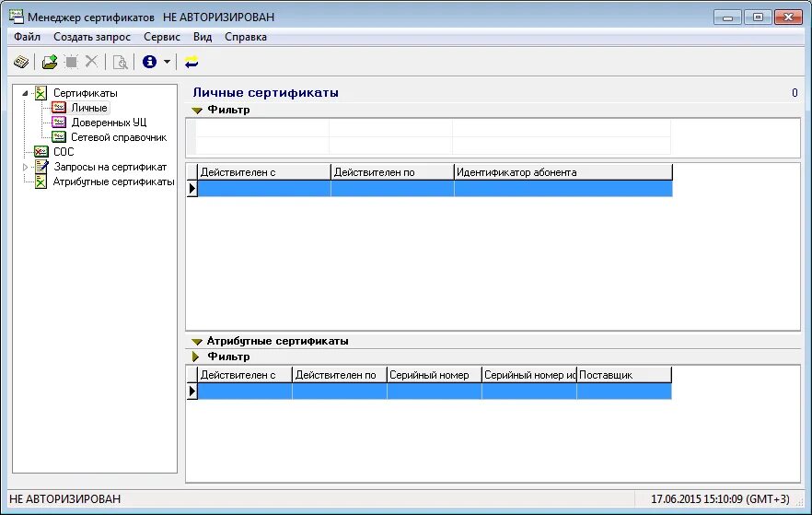Click row indicator arrow in personal certificates table
This screenshot has width=812, height=515.
(192, 188)
